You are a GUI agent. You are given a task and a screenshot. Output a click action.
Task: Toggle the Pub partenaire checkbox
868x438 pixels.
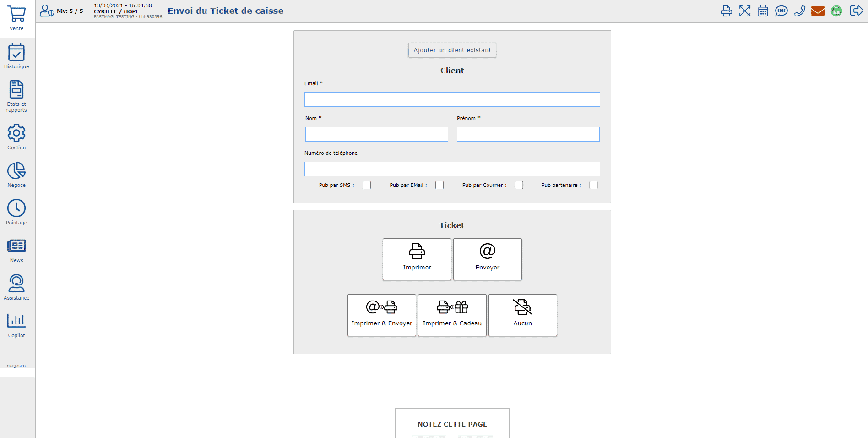(x=593, y=185)
